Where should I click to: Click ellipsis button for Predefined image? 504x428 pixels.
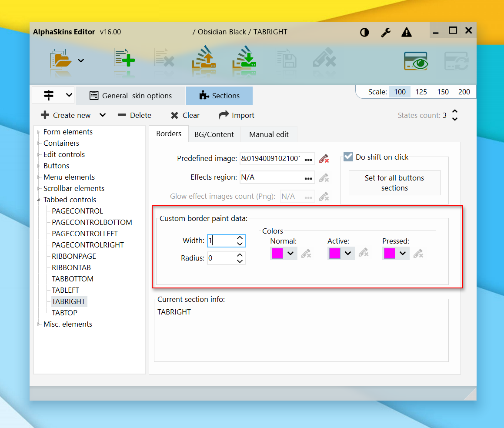308,159
